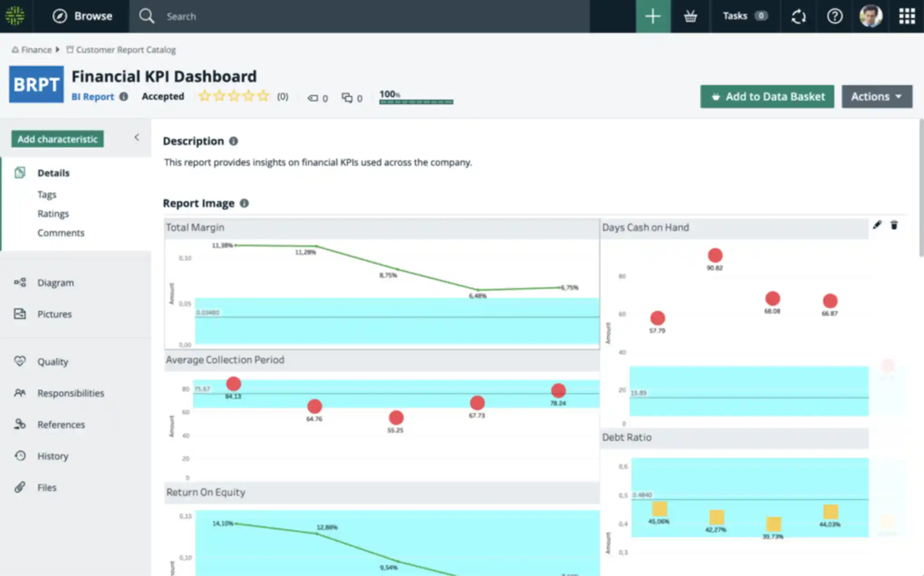The width and height of the screenshot is (924, 576).
Task: Click the Diagram nodes icon
Action: (20, 282)
